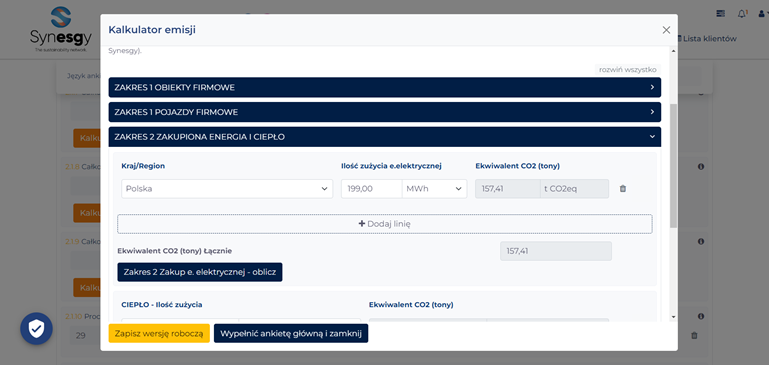Click 'Zapisz wersję roboczą' button
This screenshot has width=769, height=365.
(159, 333)
